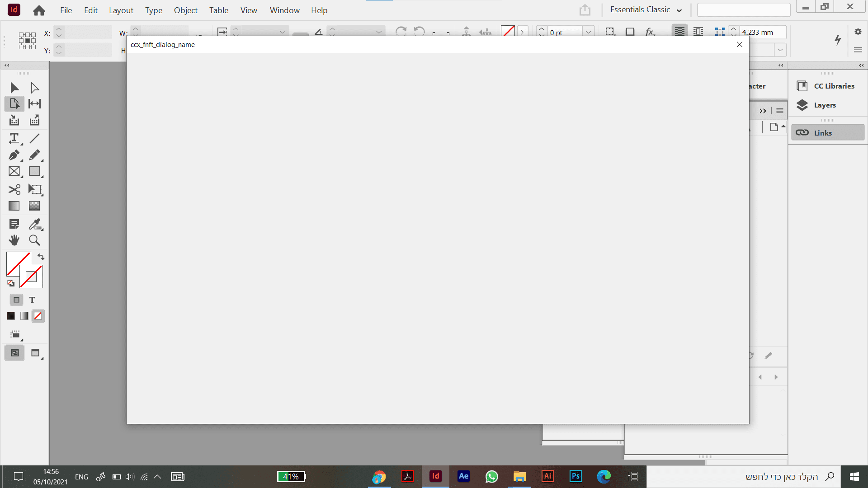Select the Direct Selection tool
868x488 pixels.
tap(34, 87)
